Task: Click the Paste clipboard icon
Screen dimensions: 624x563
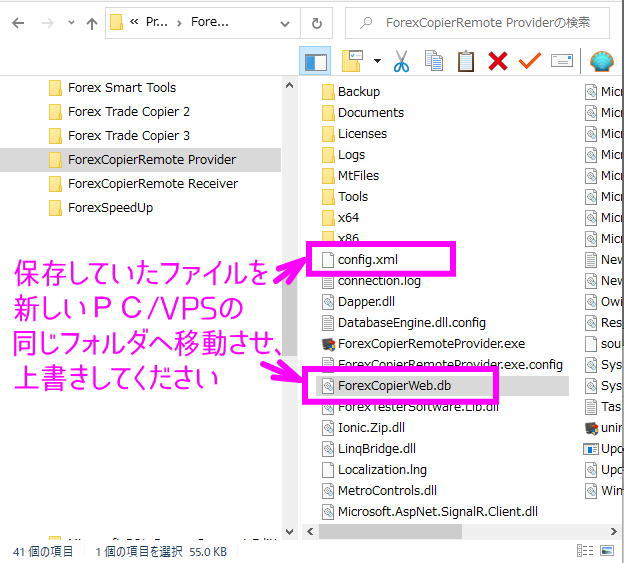Action: pyautogui.click(x=466, y=61)
